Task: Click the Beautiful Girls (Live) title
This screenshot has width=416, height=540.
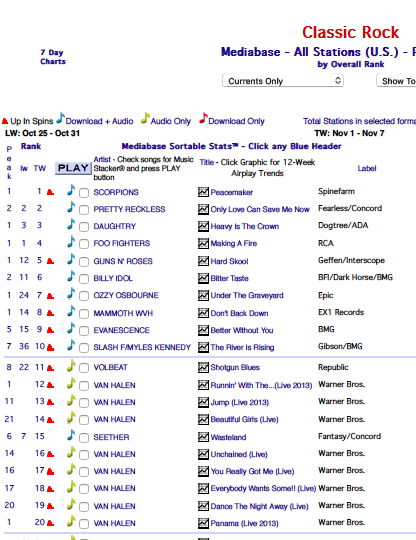Action: pyautogui.click(x=245, y=419)
